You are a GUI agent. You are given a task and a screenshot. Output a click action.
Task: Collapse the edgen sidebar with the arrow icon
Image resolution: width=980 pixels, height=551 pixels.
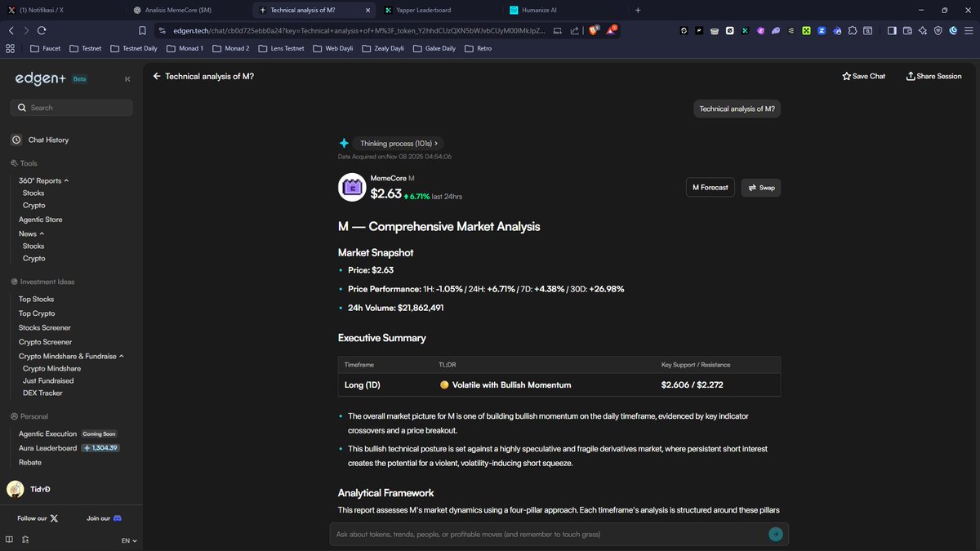tap(127, 79)
